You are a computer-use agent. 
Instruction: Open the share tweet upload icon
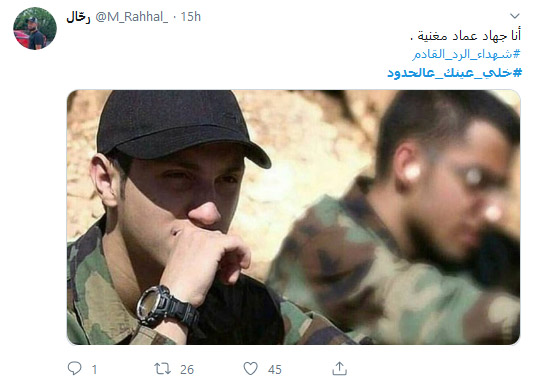(339, 369)
